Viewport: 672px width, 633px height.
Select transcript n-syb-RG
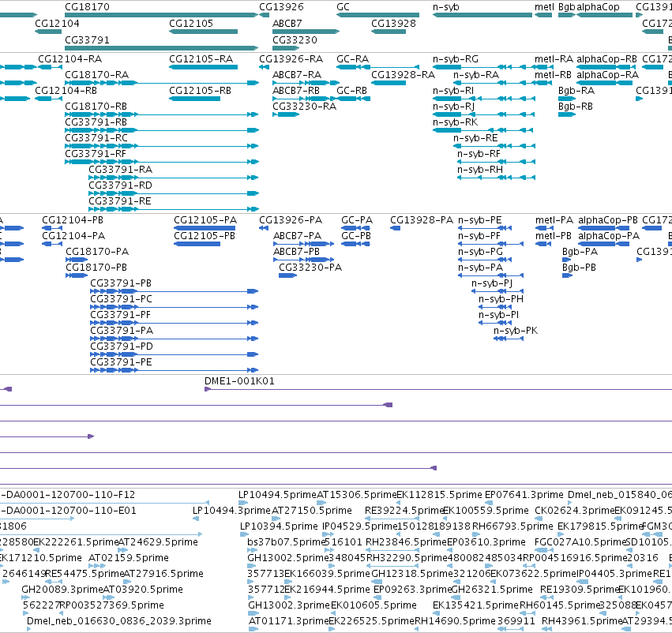[484, 67]
